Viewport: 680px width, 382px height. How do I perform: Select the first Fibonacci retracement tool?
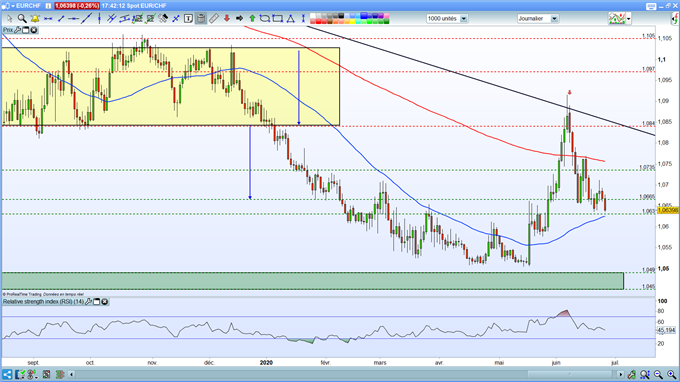click(x=138, y=19)
